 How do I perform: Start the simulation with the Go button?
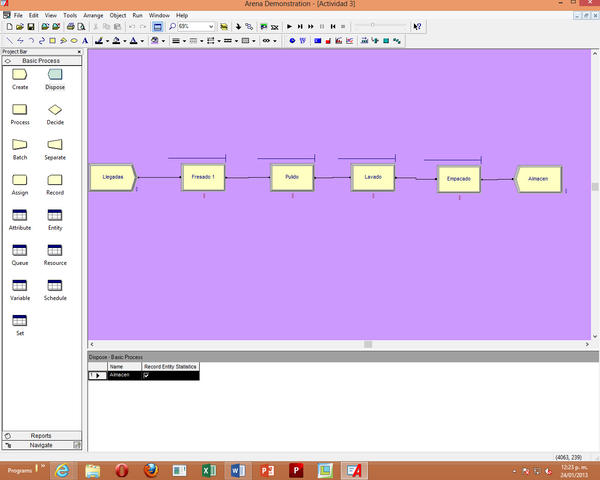pyautogui.click(x=289, y=26)
